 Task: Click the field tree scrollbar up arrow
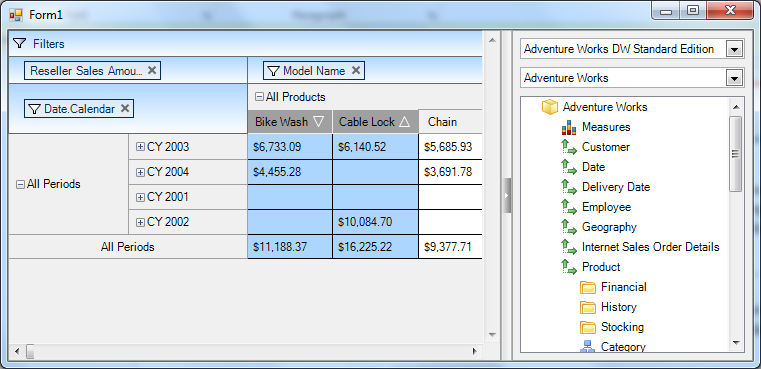point(736,106)
